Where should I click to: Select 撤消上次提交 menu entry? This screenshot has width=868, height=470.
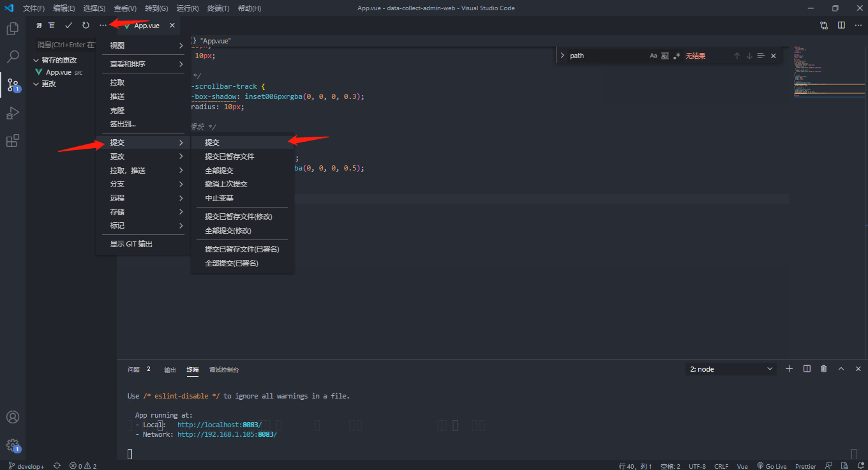243,184
